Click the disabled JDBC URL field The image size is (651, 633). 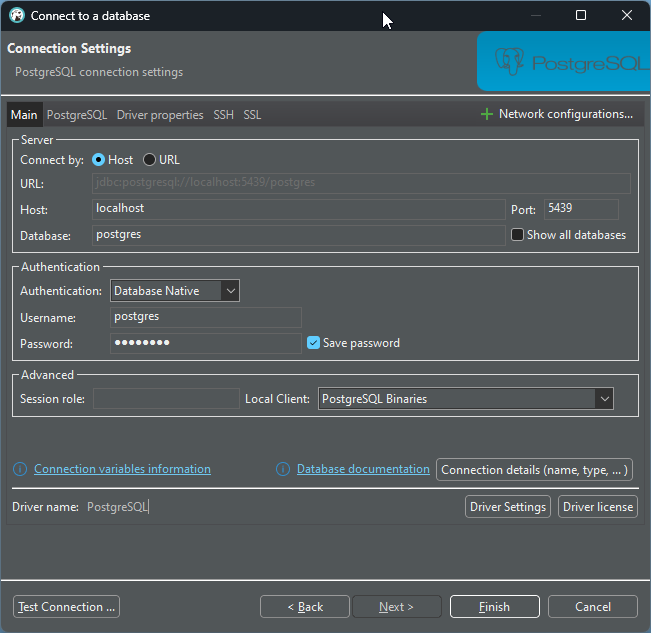tap(361, 183)
